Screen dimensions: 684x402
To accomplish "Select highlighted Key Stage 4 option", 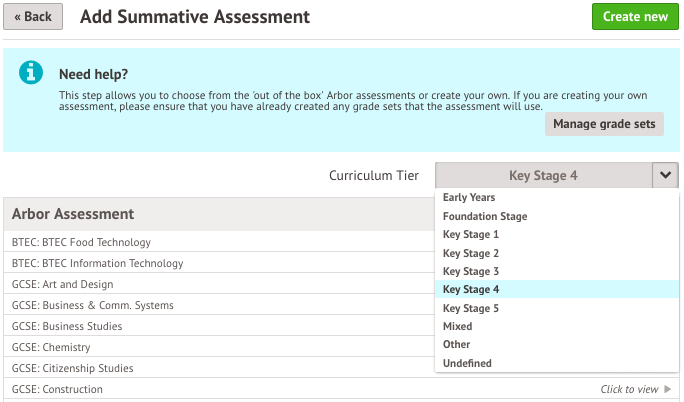I will tap(557, 289).
